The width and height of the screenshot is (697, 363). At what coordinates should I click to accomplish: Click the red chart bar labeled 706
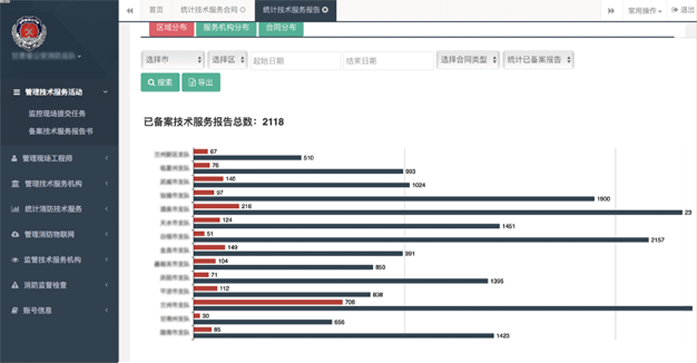coord(268,302)
